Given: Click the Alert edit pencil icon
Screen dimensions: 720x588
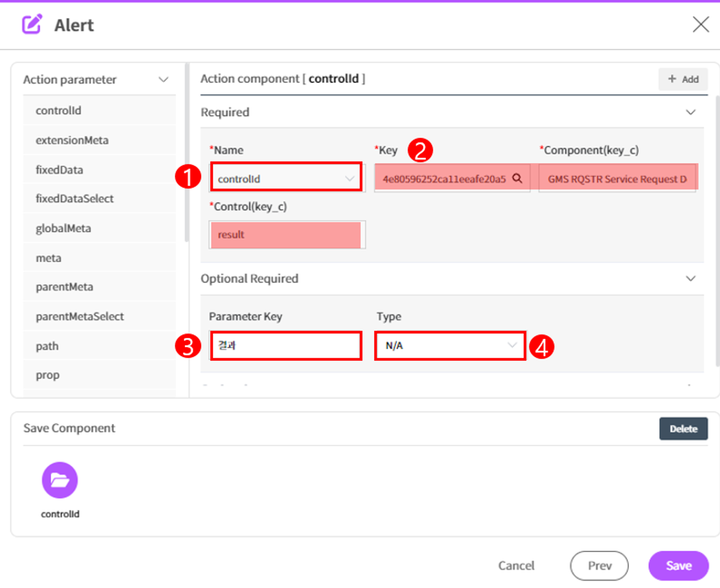Looking at the screenshot, I should point(32,24).
